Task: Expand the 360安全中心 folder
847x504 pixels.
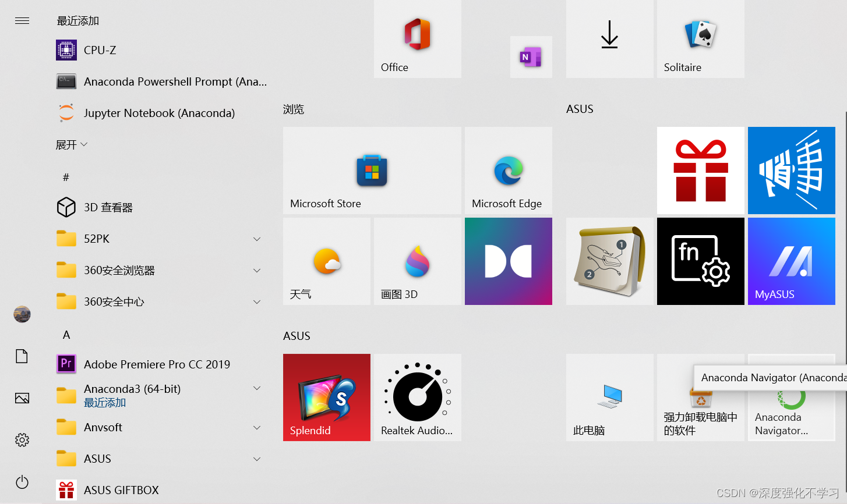Action: [x=161, y=301]
